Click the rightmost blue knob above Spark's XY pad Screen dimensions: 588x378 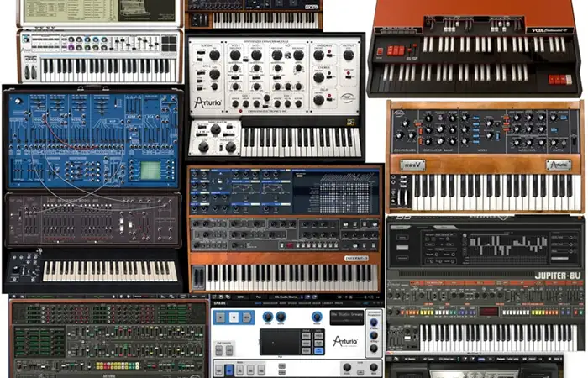point(318,317)
